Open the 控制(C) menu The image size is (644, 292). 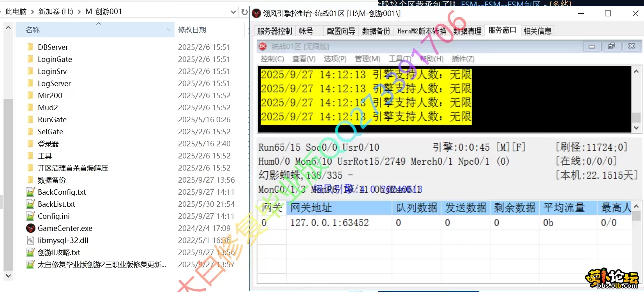[272, 59]
